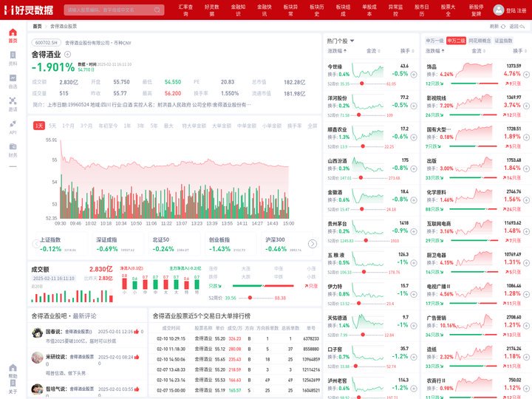Add 化学原料 sector using its plus icon
The image size is (532, 399).
point(526,200)
